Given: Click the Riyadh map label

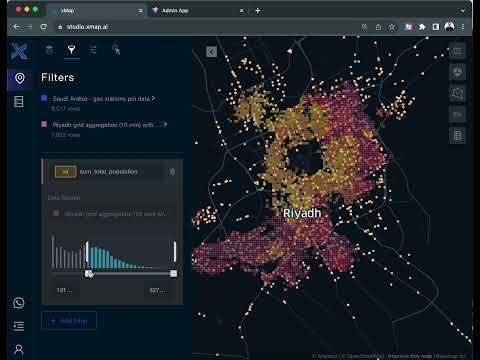Looking at the screenshot, I should [302, 213].
